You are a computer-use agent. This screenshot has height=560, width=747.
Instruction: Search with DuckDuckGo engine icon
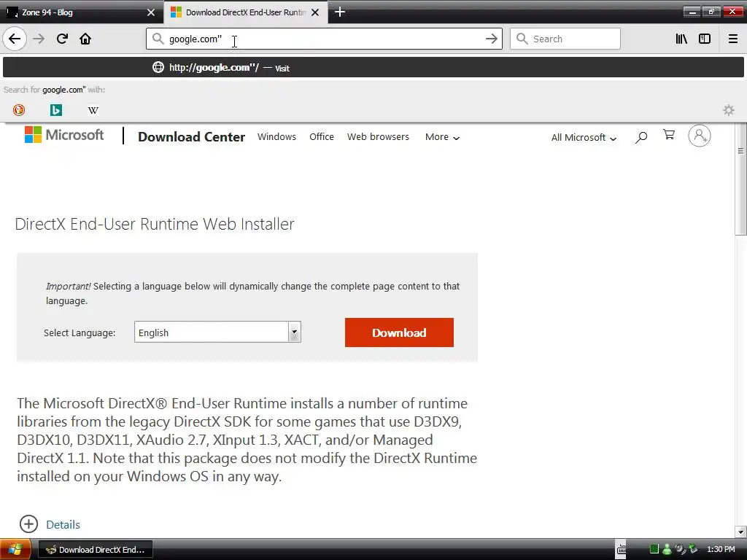pos(18,110)
